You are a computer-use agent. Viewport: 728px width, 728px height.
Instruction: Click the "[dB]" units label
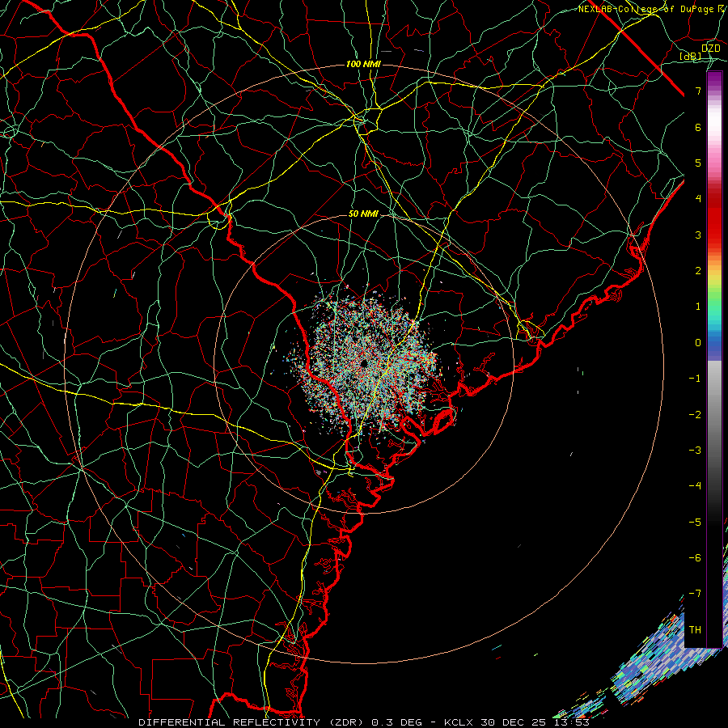(691, 56)
